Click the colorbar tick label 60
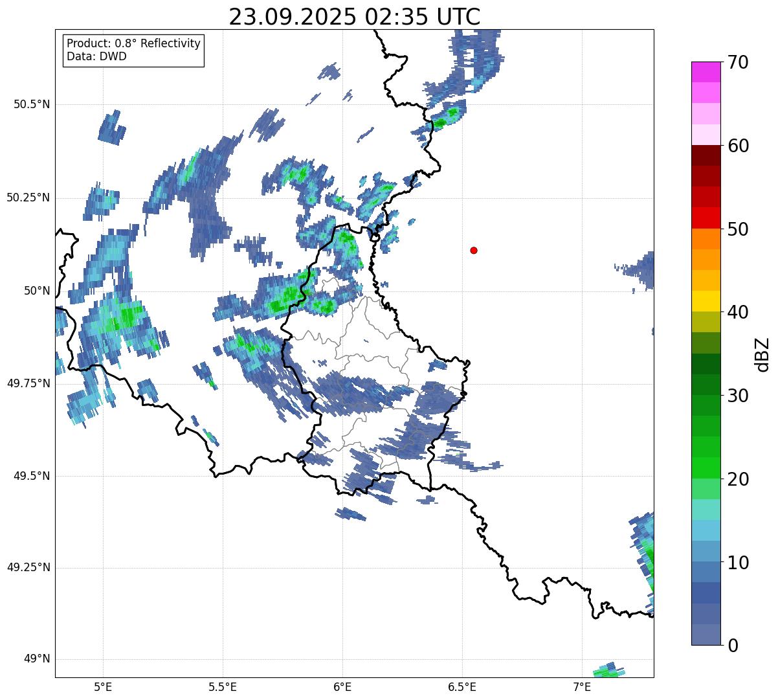This screenshot has width=778, height=700. click(737, 146)
